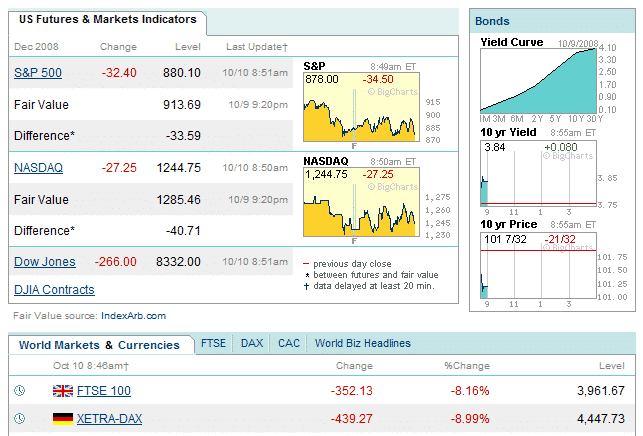Open the DJIA Contracts link
Viewport: 643px width, 436px height.
55,290
